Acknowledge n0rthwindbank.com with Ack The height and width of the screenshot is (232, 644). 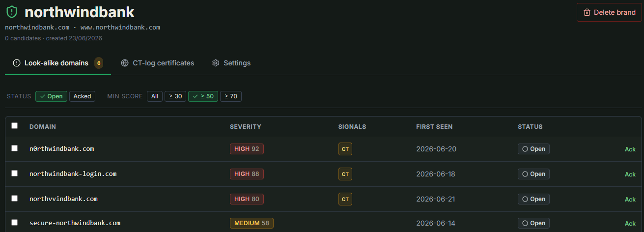tap(630, 149)
